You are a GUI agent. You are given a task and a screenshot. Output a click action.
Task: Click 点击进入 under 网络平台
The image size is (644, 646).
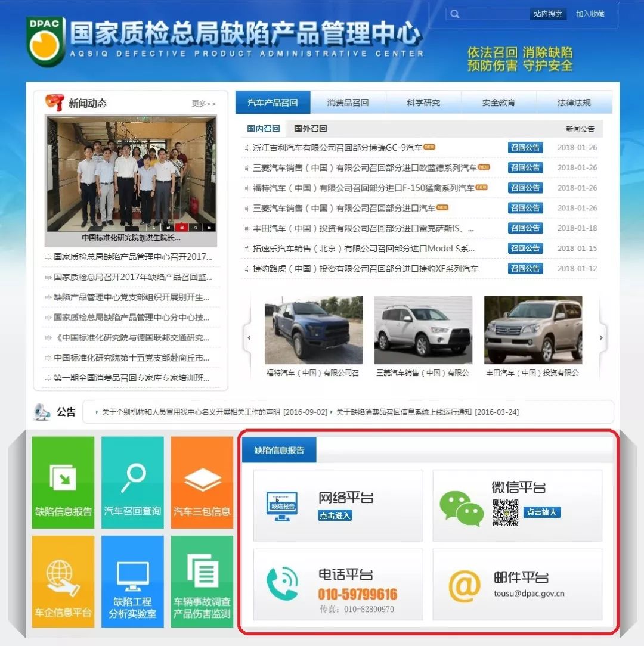(335, 515)
